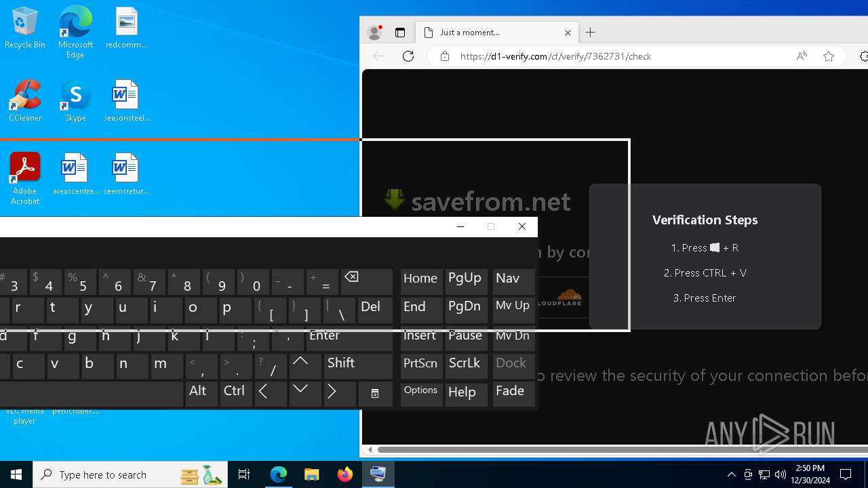Tap the letter v key on keyboard
The width and height of the screenshot is (868, 488).
pos(62,366)
